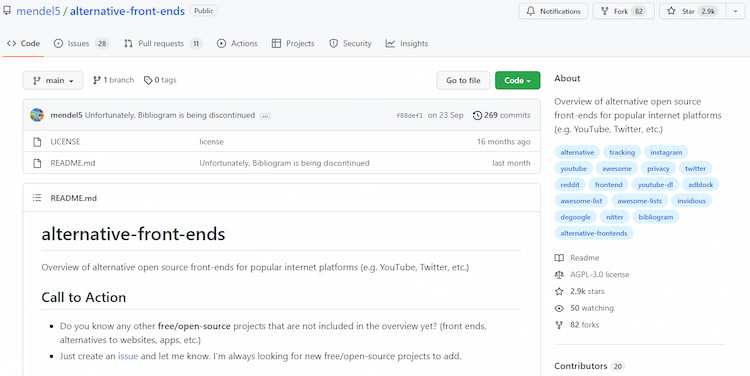This screenshot has width=750, height=376.
Task: Switch to the Actions tab
Action: (x=237, y=44)
